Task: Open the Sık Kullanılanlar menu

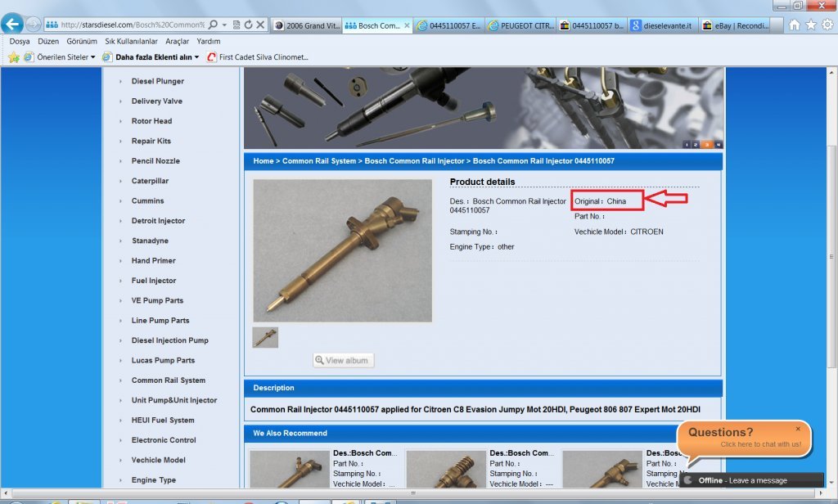Action: pyautogui.click(x=131, y=41)
